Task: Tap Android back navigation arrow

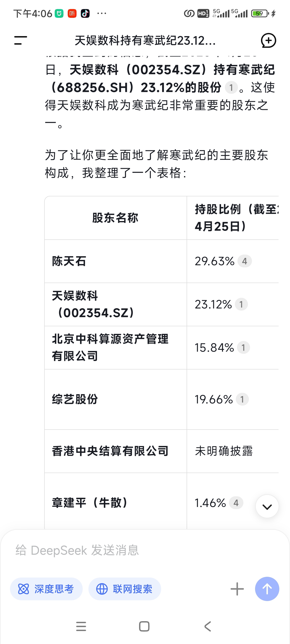Action: [x=208, y=626]
